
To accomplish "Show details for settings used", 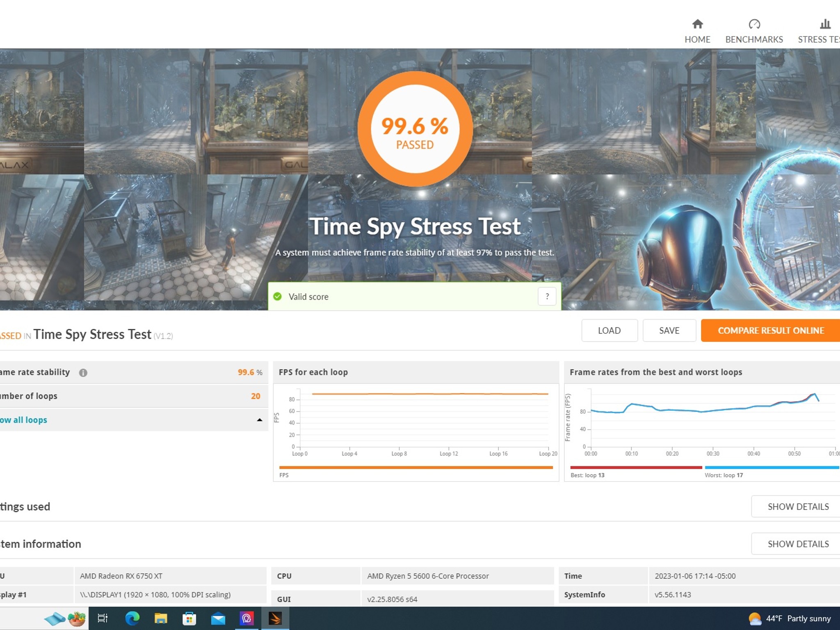I will [x=798, y=507].
